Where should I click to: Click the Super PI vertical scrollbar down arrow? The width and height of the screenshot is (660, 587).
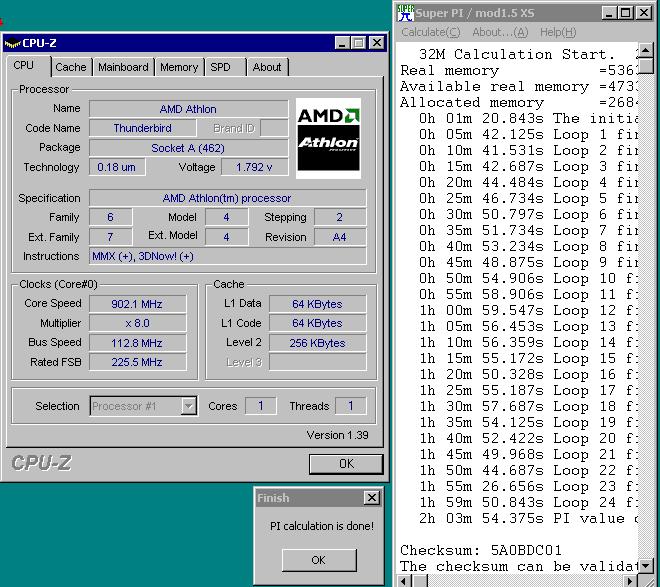click(x=646, y=566)
